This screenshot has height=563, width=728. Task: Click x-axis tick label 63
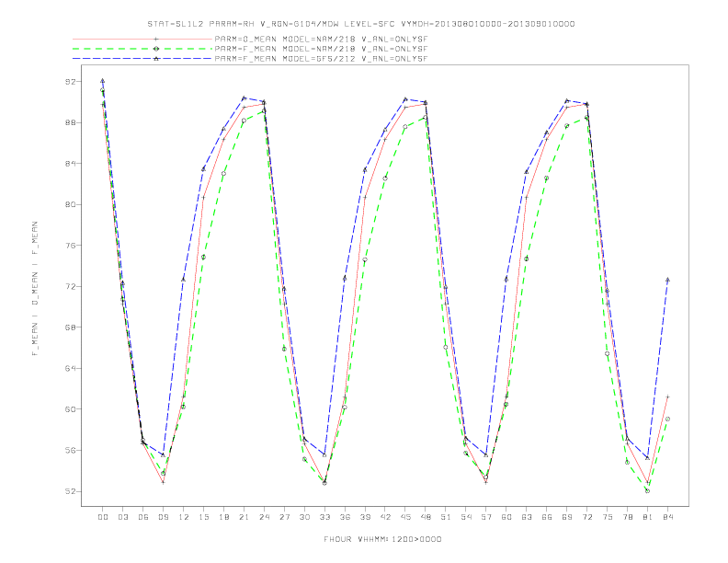[x=527, y=517]
